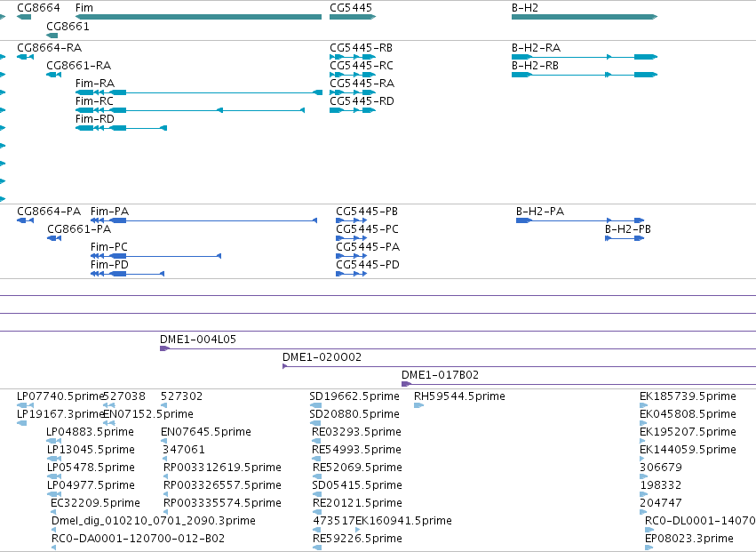This screenshot has width=756, height=552.
Task: Click the Fim-PC protein
Action: click(x=155, y=256)
